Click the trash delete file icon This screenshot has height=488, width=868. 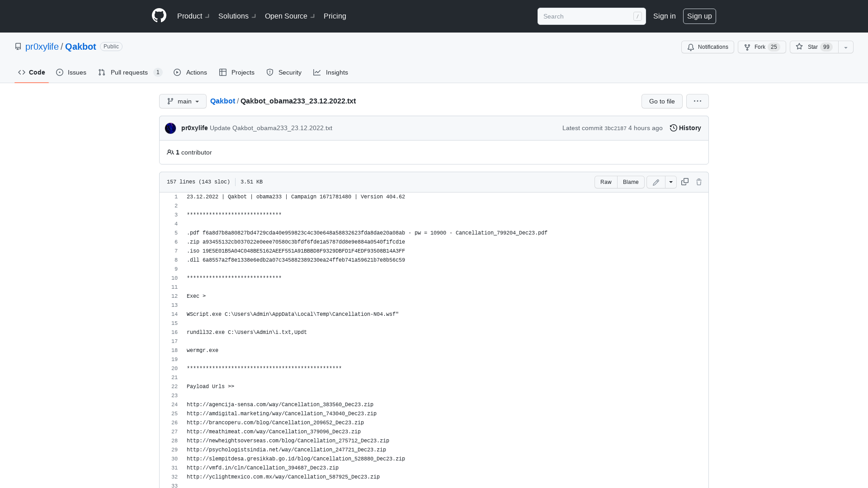point(699,182)
